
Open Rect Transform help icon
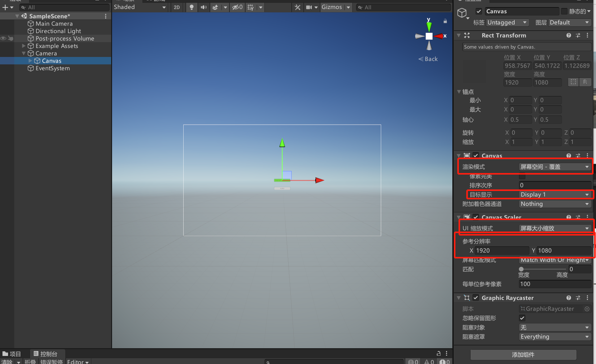(568, 35)
